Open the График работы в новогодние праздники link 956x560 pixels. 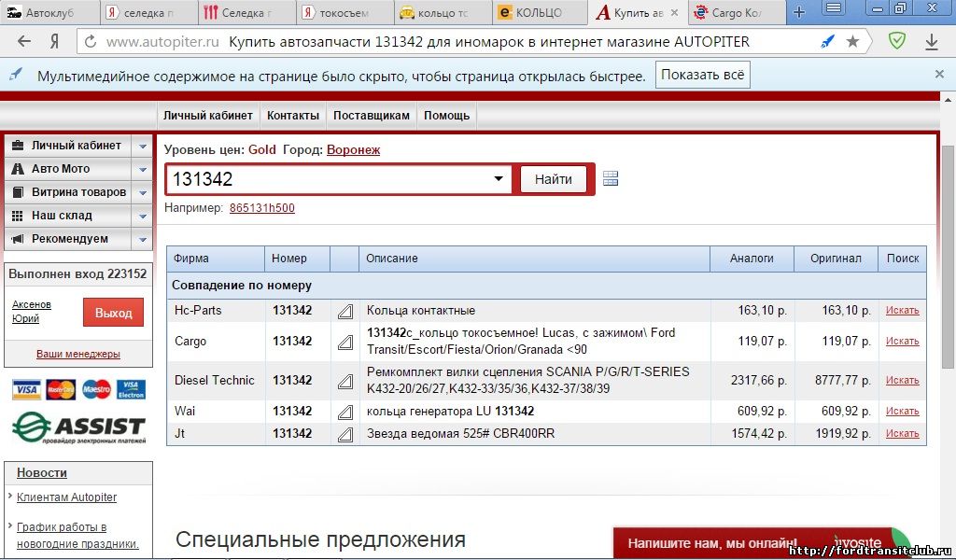point(77,536)
